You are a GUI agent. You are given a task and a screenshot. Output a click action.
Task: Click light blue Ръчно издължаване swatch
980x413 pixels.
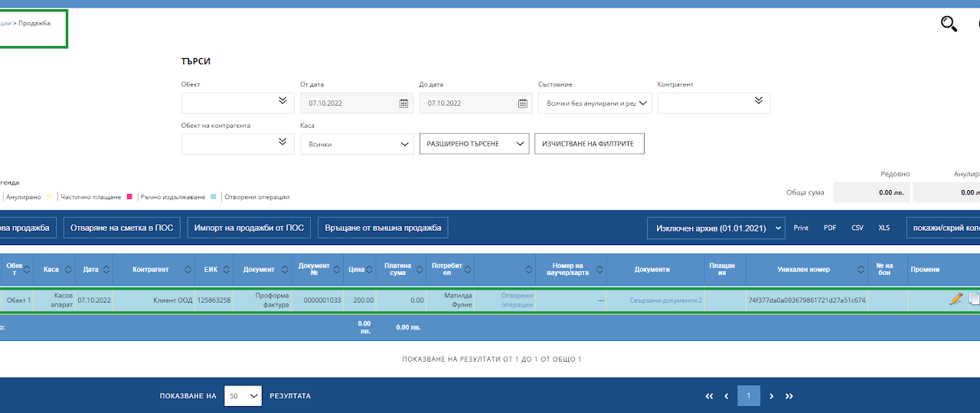point(214,197)
